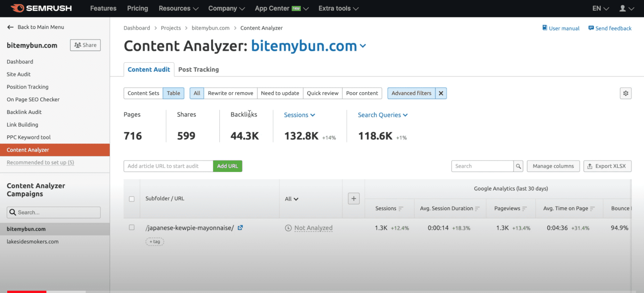644x293 pixels.
Task: Go to Backlink Audit in sidebar
Action: [x=24, y=112]
